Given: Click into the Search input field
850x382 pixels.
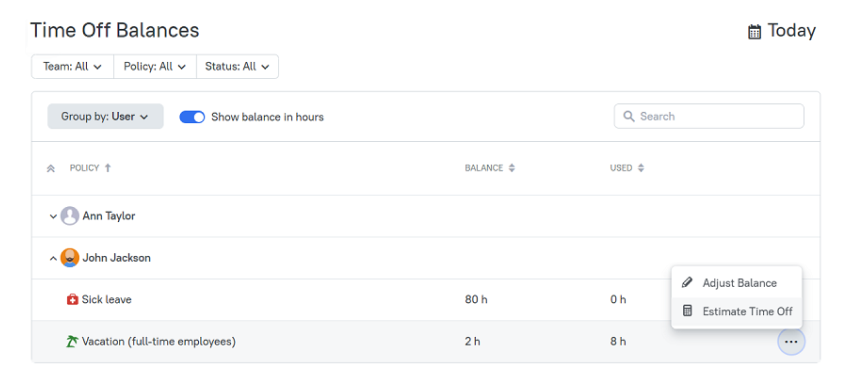Looking at the screenshot, I should coord(709,116).
